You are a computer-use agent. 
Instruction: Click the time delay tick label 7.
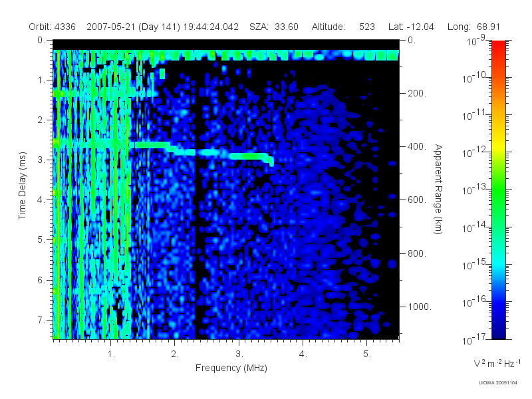[41, 320]
